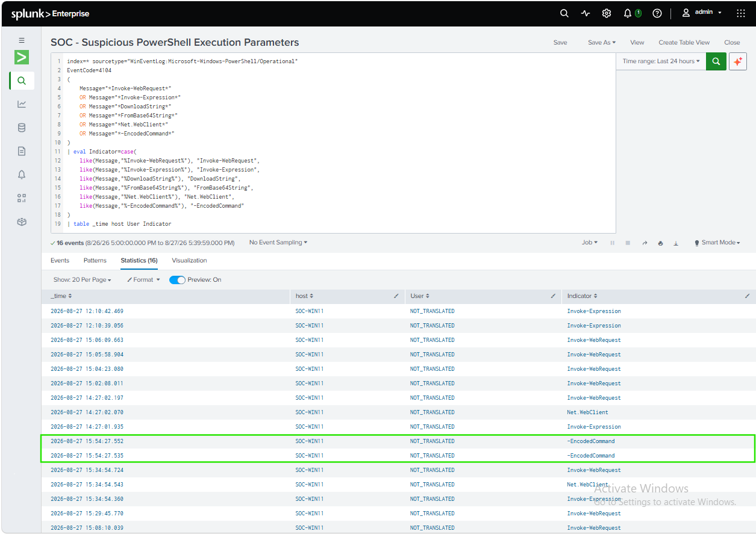Open the notifications bell with badge

[x=632, y=13]
